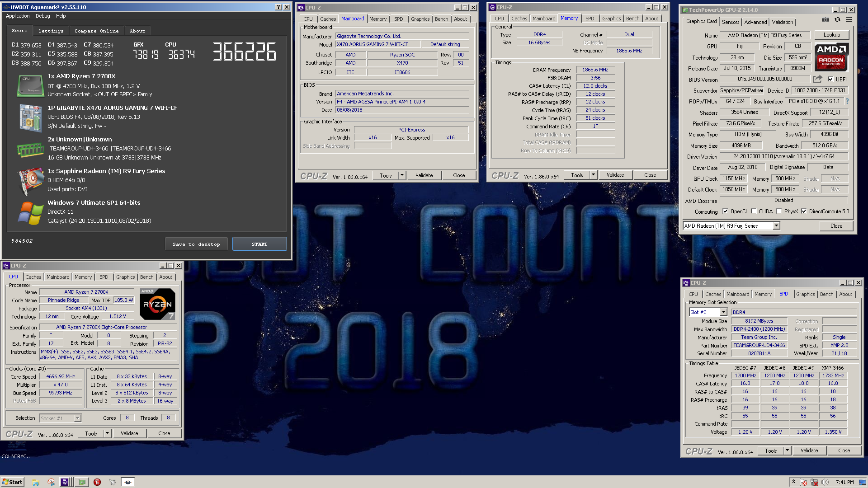Click the Ryzen 7 logo in CPU-Z
The width and height of the screenshot is (868, 488).
[157, 304]
